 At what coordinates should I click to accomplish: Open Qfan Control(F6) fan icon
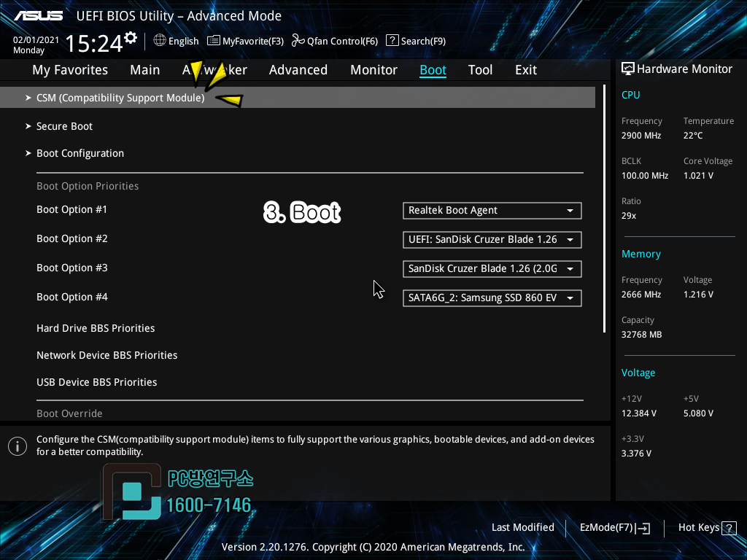pos(298,41)
